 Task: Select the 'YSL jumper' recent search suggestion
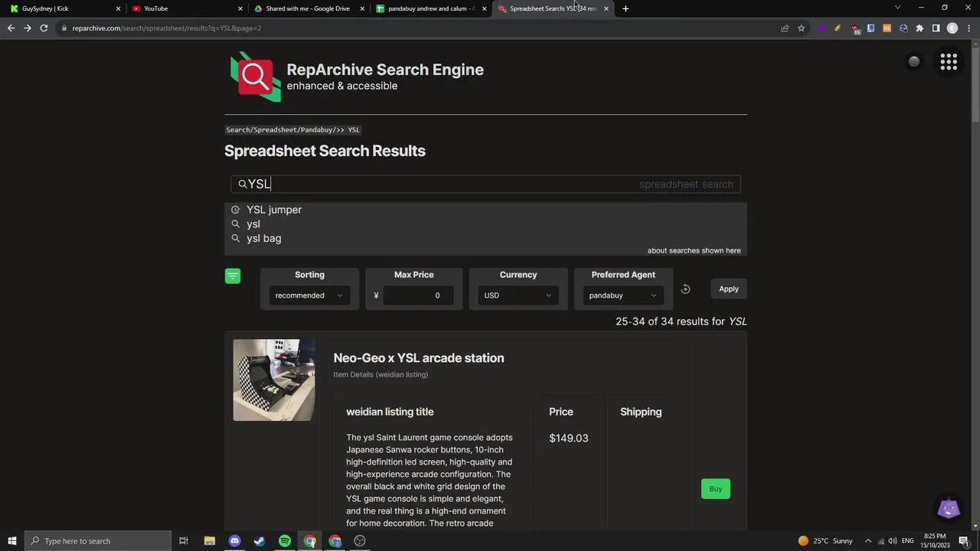[274, 210]
